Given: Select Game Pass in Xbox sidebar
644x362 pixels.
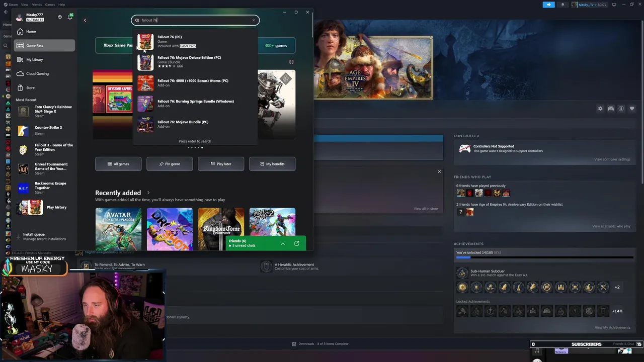Looking at the screenshot, I should tap(44, 45).
